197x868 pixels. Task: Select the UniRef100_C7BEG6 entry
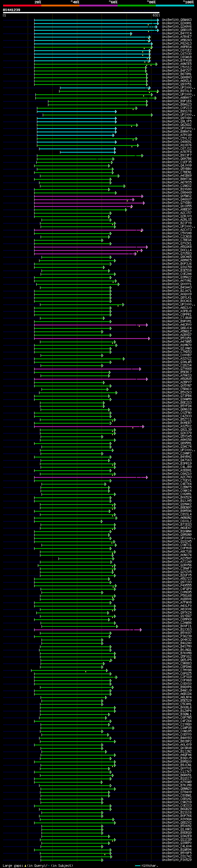point(177,240)
